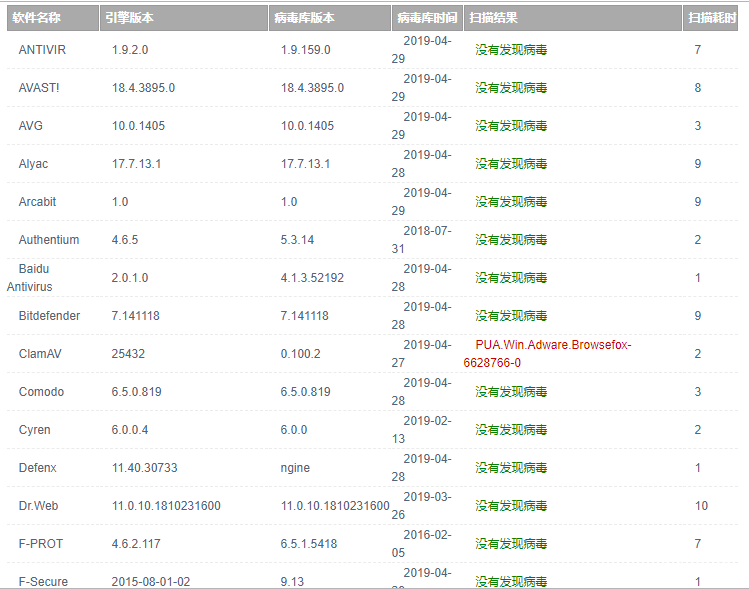This screenshot has width=749, height=589.
Task: Click Authentium database date 2018-07-31
Action: [x=421, y=240]
